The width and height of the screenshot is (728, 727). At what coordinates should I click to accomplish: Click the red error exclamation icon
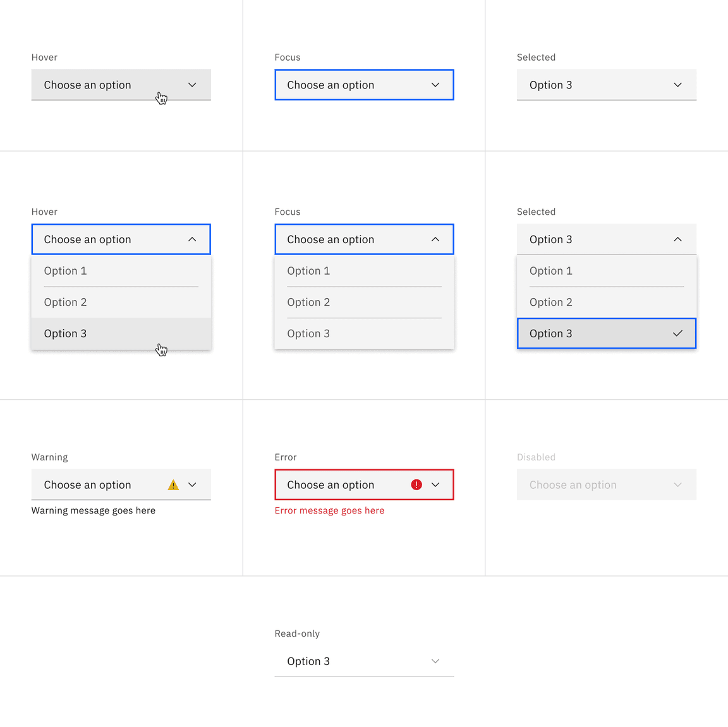point(416,484)
